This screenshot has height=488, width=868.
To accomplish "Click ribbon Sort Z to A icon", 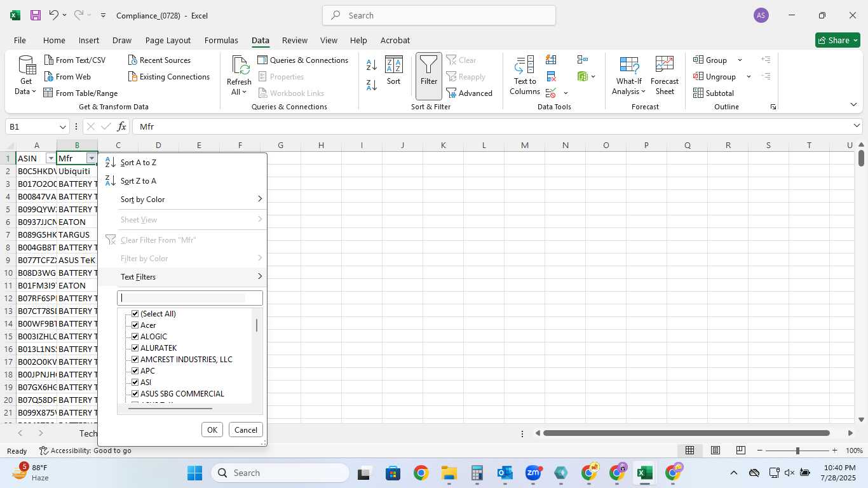I will click(372, 85).
